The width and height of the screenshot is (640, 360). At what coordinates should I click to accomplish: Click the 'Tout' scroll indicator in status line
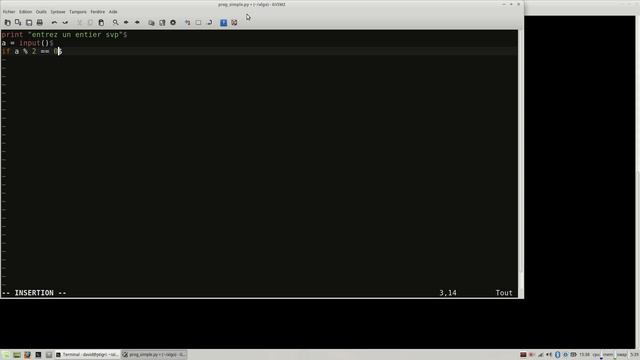tap(504, 293)
